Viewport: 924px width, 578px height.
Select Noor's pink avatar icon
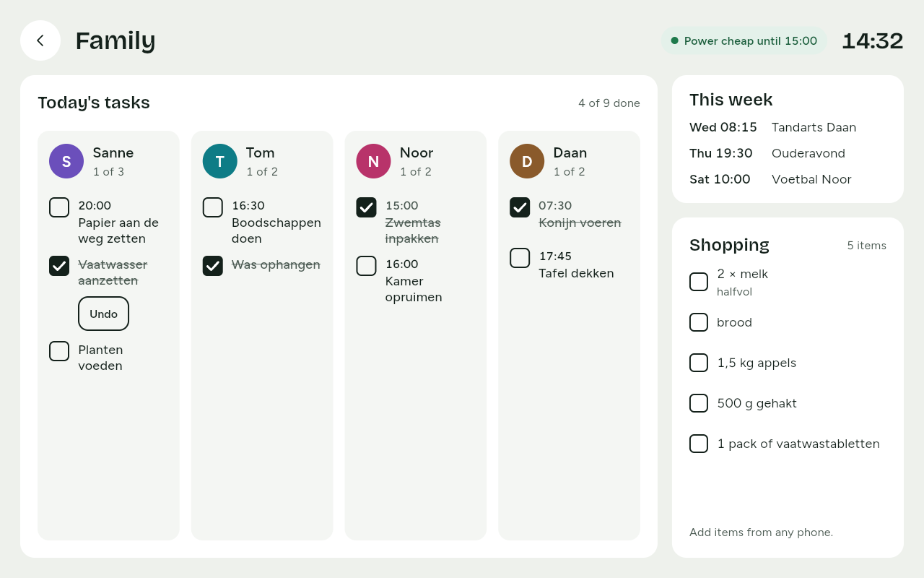(373, 161)
